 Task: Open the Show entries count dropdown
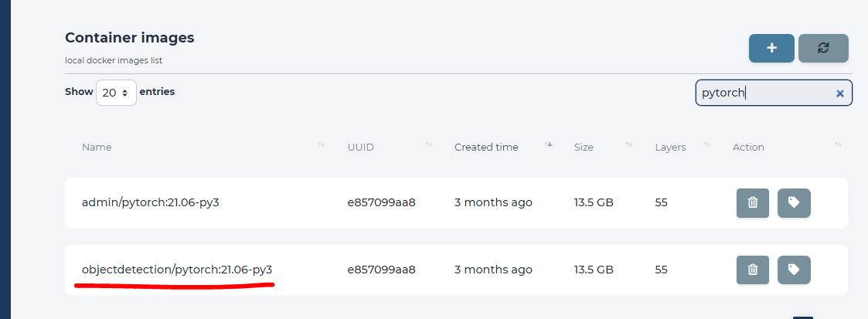tap(116, 93)
